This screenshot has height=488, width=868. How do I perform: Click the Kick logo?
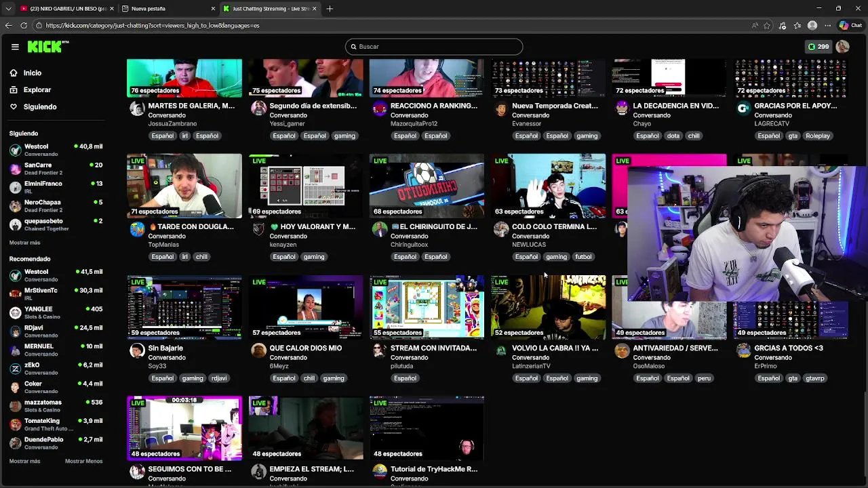click(47, 46)
